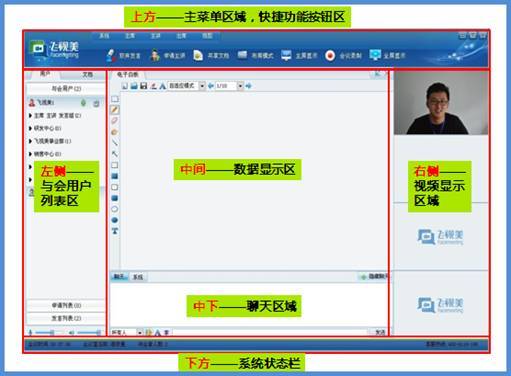Select the eraser tool

tap(115, 121)
